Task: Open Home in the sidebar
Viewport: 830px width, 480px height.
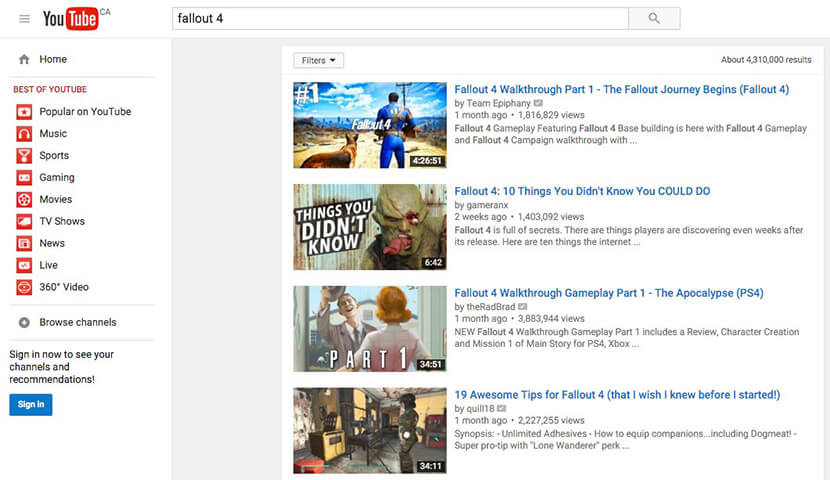Action: coord(53,59)
